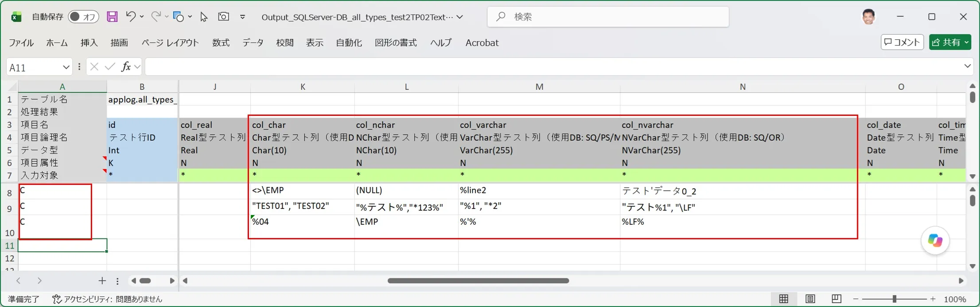Click the Insert Function fx icon
This screenshot has height=307, width=980.
126,67
